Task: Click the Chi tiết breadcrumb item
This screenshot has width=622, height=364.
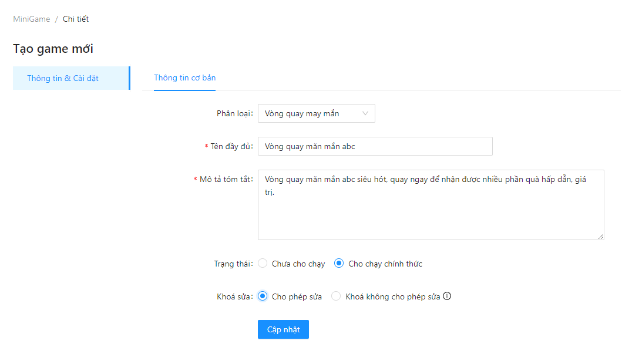Action: click(x=76, y=19)
